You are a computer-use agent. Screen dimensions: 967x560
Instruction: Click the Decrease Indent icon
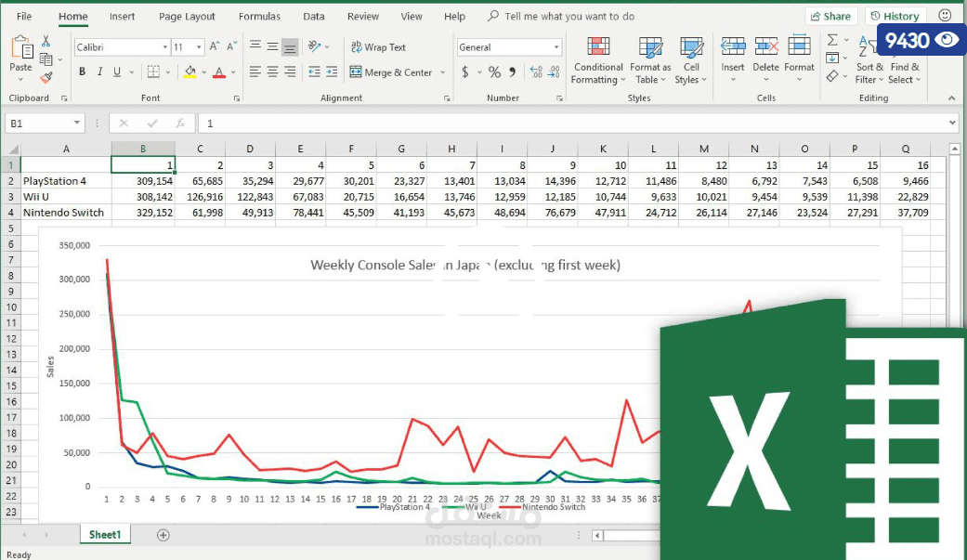(x=314, y=72)
